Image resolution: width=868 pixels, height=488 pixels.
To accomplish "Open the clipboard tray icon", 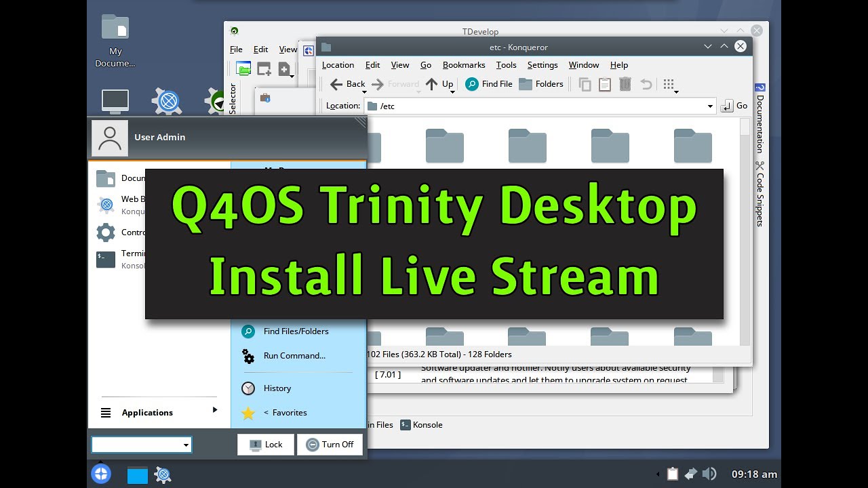I will (673, 474).
